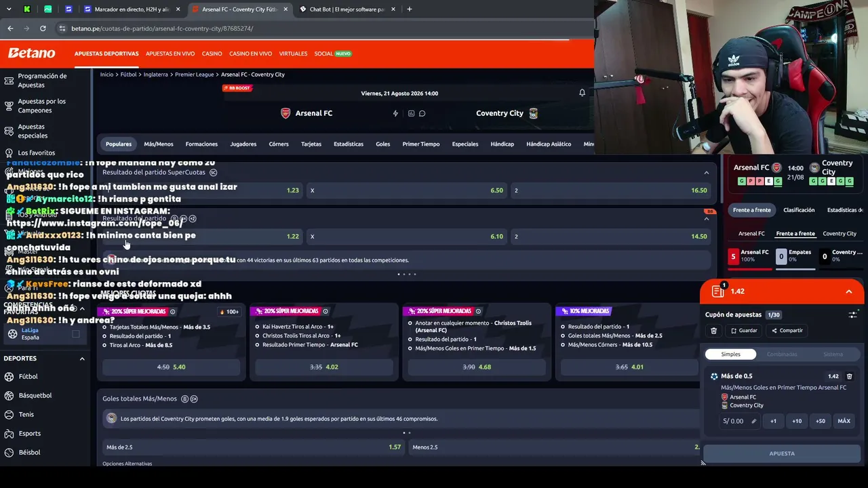This screenshot has height=488, width=868.
Task: Switch to the Chat Bot browser tab
Action: click(x=347, y=9)
